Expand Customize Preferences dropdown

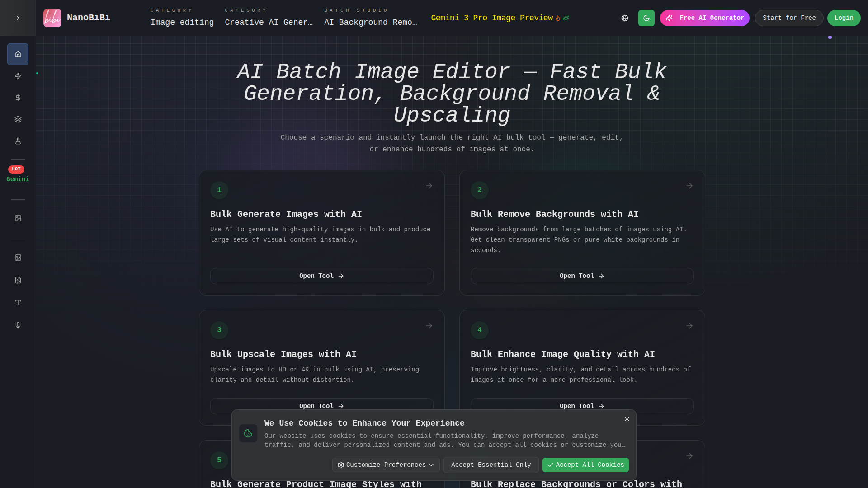click(386, 465)
